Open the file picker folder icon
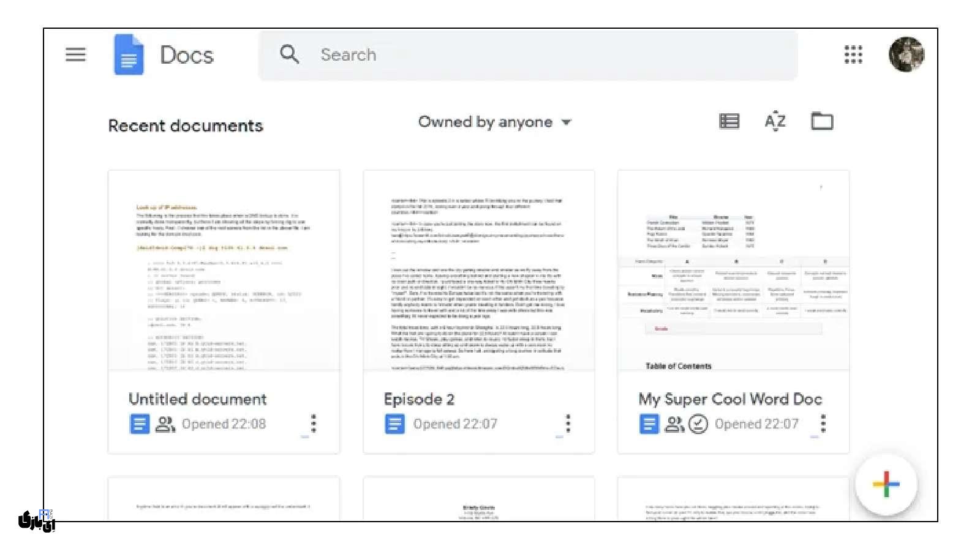This screenshot has height=551, width=980. click(822, 121)
